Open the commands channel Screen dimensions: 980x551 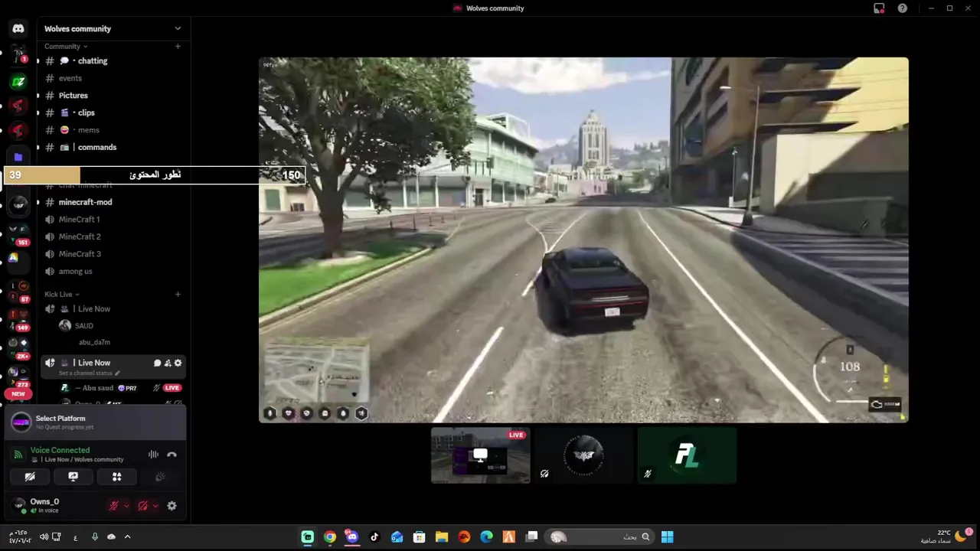(x=112, y=147)
